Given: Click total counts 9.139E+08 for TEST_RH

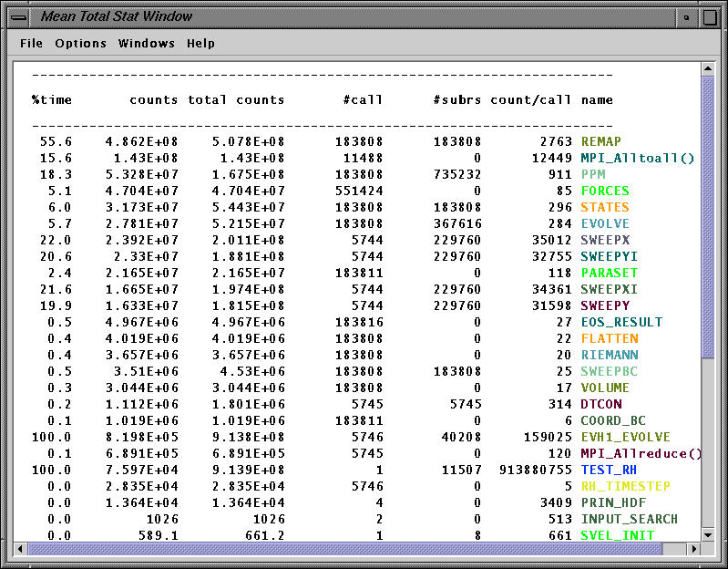Looking at the screenshot, I should (x=249, y=470).
